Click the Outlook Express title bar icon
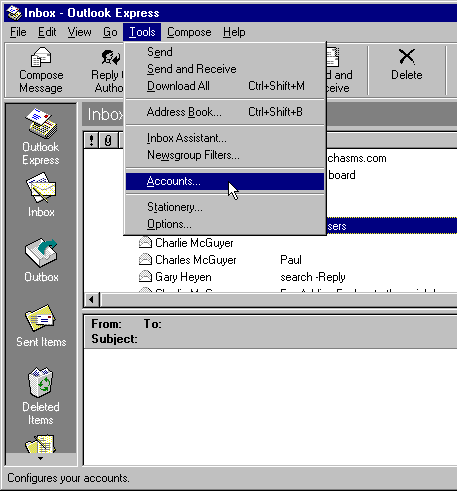The image size is (457, 491). (14, 13)
